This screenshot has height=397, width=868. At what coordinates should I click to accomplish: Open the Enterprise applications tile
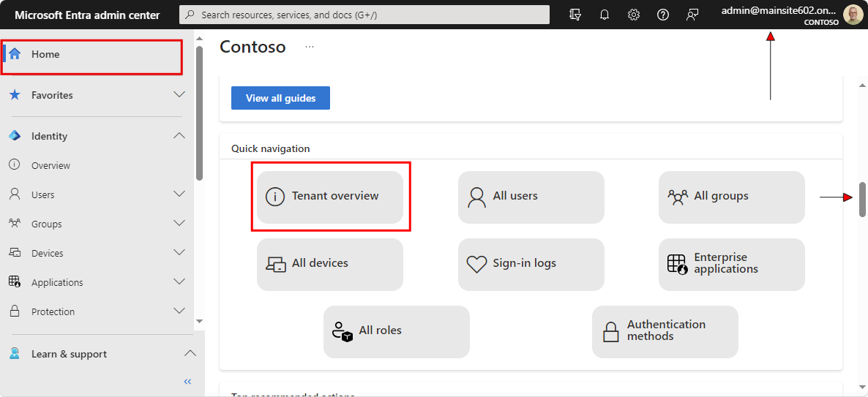pyautogui.click(x=732, y=264)
